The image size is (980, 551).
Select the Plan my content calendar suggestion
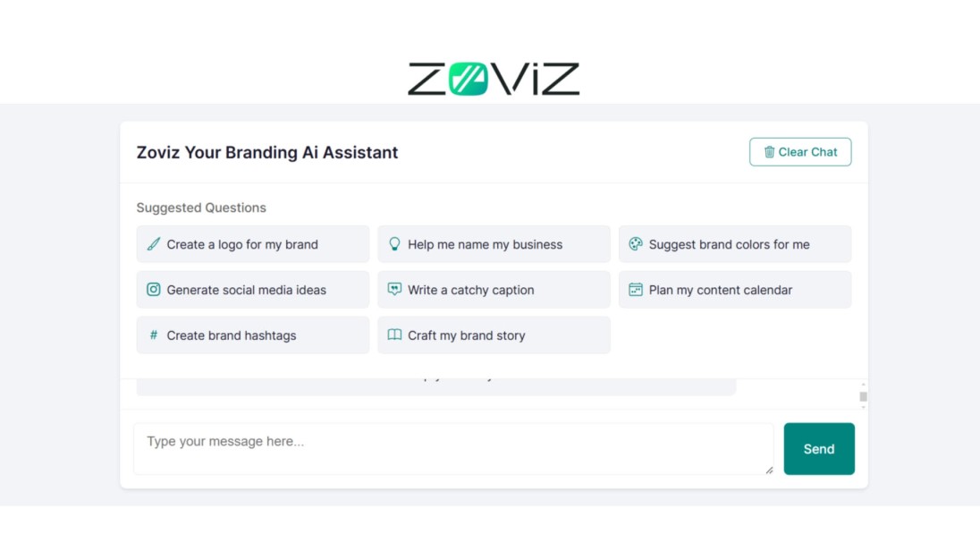pyautogui.click(x=735, y=290)
